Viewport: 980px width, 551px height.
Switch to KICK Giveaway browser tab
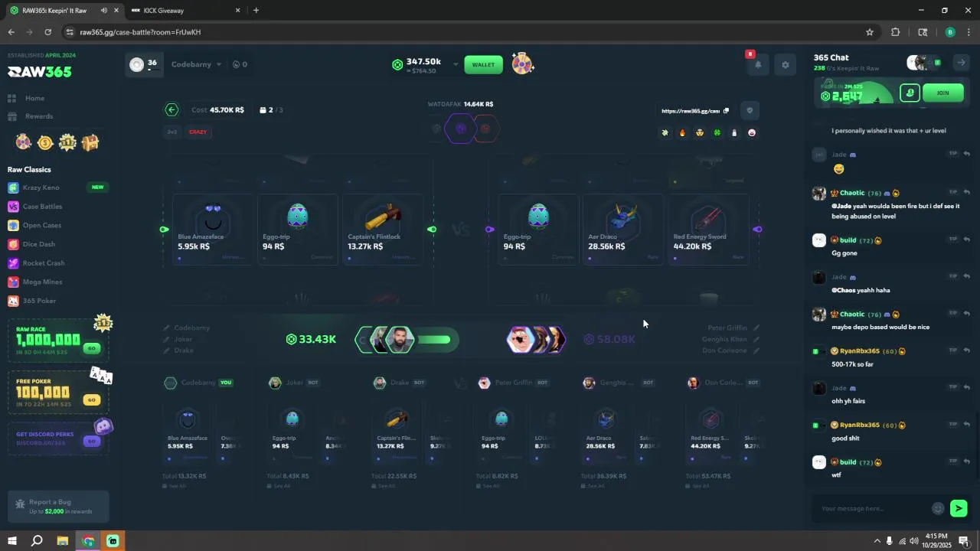[184, 11]
